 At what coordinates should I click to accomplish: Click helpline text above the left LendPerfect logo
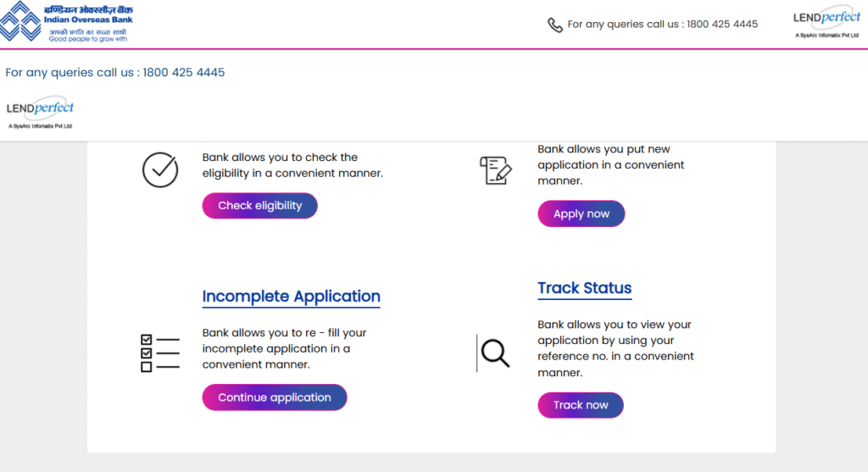(x=115, y=73)
